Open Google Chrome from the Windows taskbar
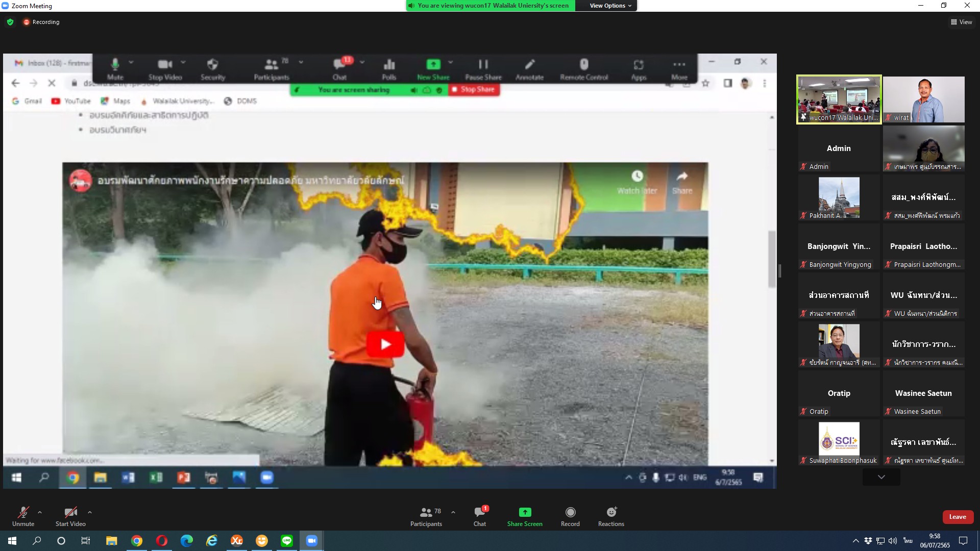Viewport: 980px width, 551px height. click(137, 541)
